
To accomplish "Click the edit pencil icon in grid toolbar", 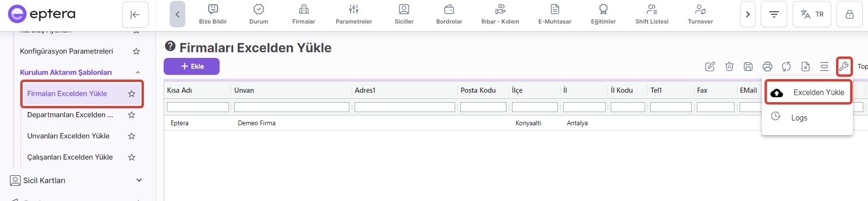I will [x=710, y=66].
